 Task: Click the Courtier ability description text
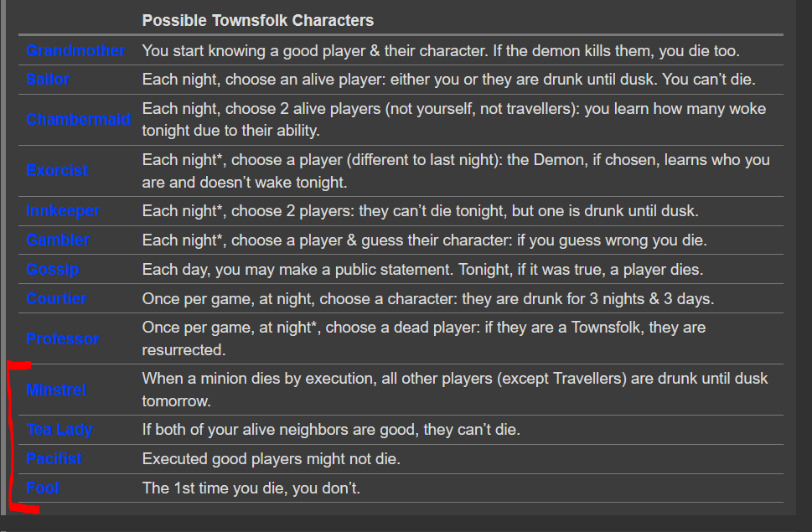point(428,298)
